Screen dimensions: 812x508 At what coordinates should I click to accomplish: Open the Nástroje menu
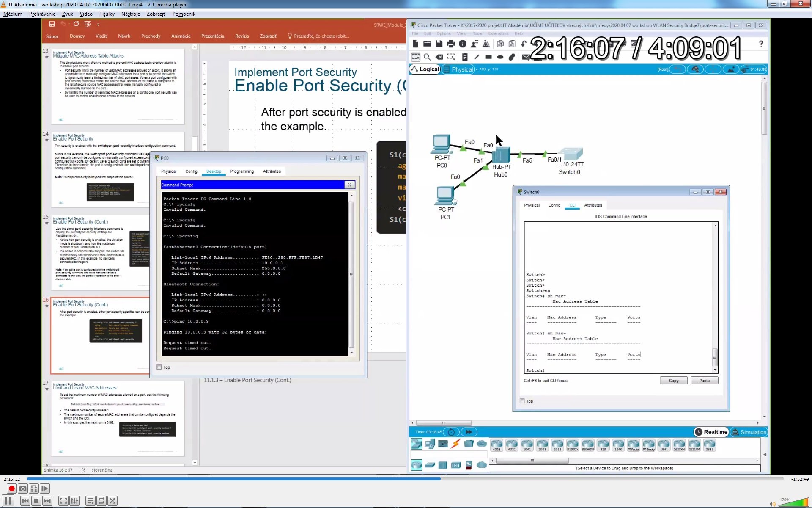(x=131, y=14)
